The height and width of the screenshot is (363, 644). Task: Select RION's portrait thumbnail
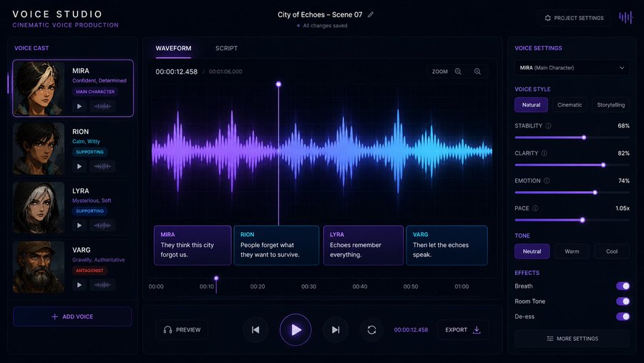pyautogui.click(x=39, y=149)
